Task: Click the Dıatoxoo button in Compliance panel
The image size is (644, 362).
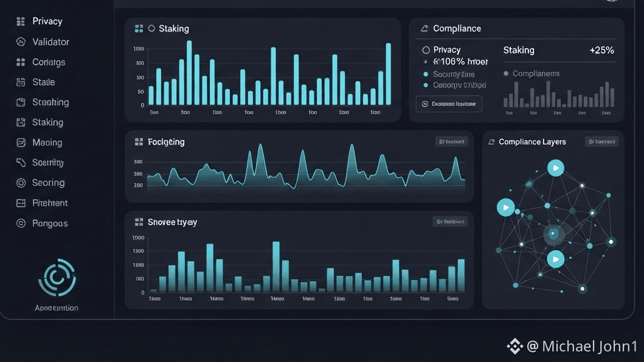Action: point(449,104)
